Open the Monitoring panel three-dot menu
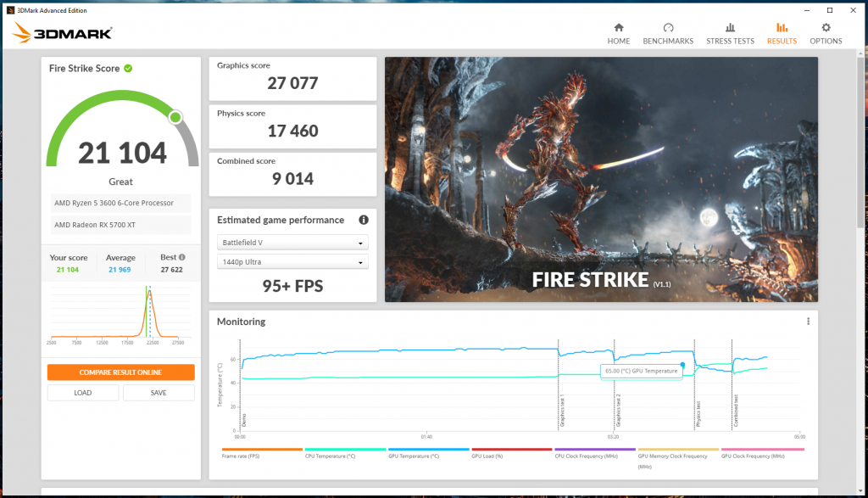The width and height of the screenshot is (868, 498). pos(808,321)
